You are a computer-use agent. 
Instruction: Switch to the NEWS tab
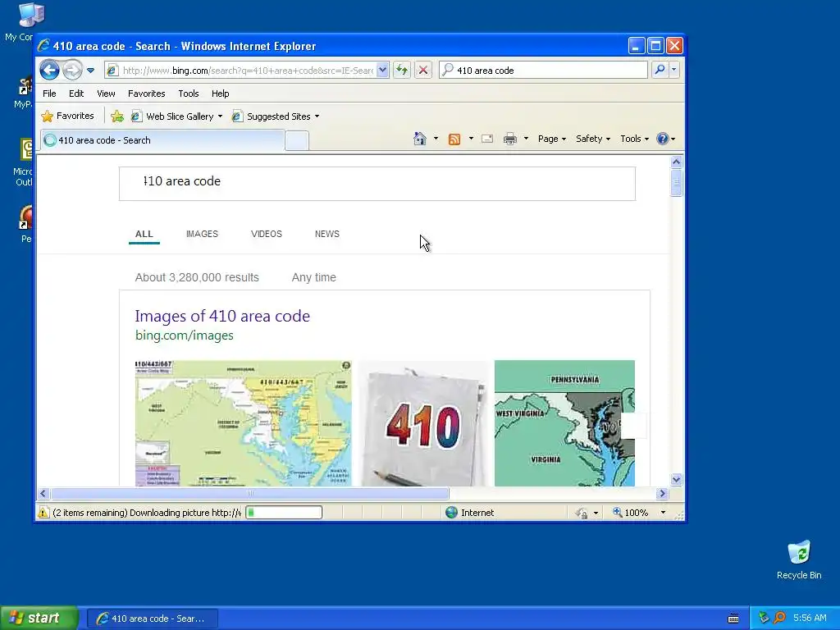click(327, 234)
